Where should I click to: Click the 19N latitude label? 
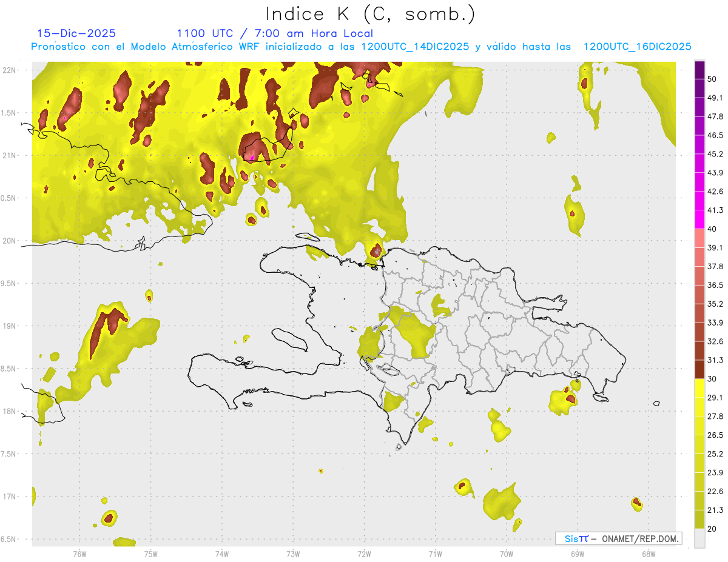pos(10,326)
